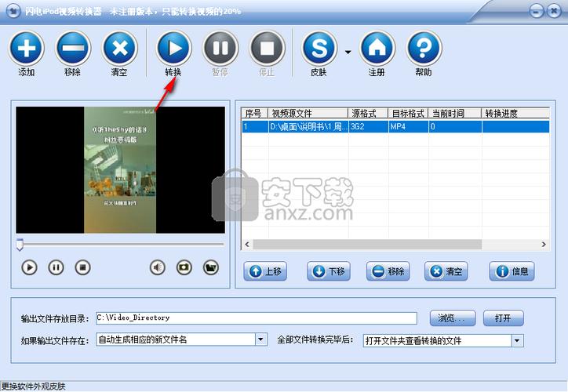Stop the preview video
Viewport: 568px width, 392px height.
(82, 268)
